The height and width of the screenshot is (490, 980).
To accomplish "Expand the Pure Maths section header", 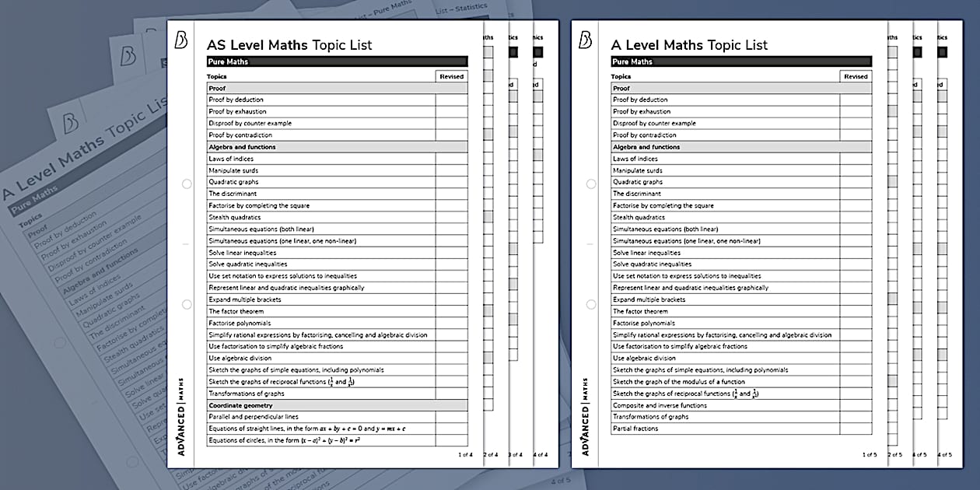I will pos(337,61).
